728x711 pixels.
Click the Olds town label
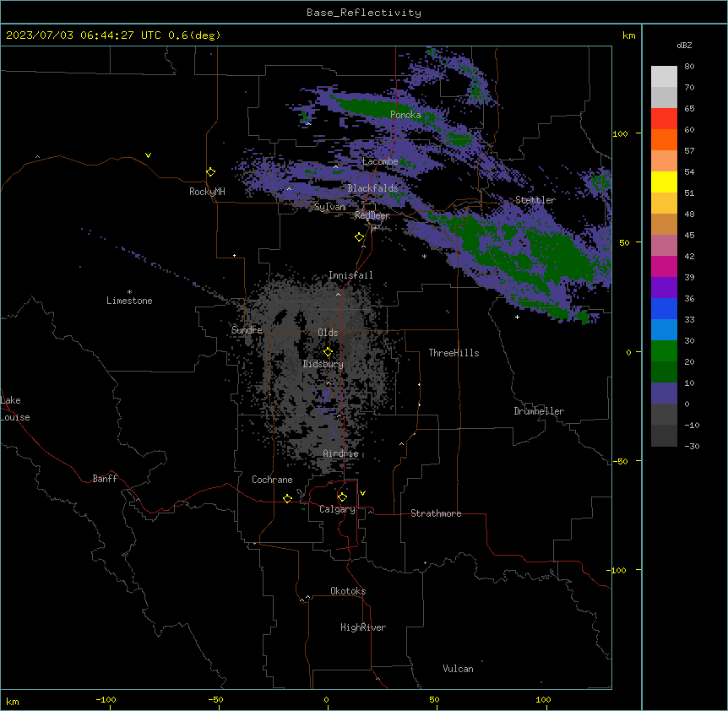point(328,333)
